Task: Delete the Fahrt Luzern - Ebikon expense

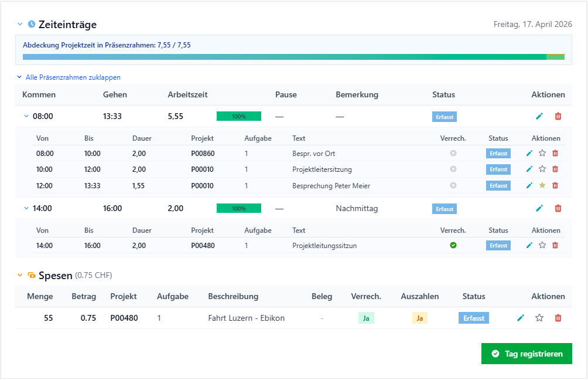Action: pos(558,318)
